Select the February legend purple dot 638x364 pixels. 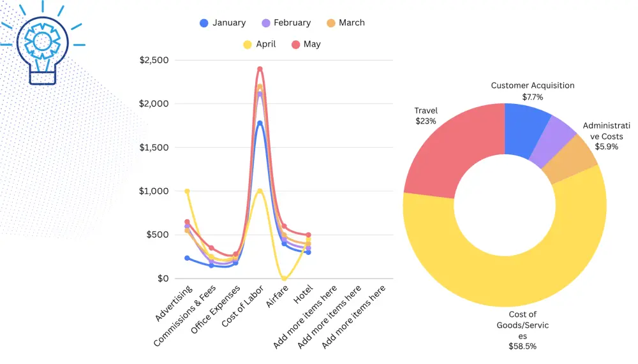point(265,23)
